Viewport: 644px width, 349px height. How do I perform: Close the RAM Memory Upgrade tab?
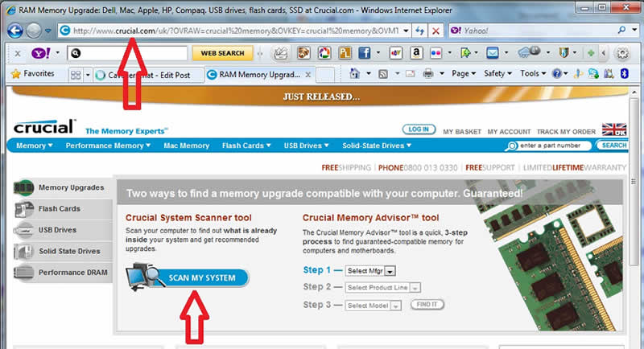pos(308,75)
